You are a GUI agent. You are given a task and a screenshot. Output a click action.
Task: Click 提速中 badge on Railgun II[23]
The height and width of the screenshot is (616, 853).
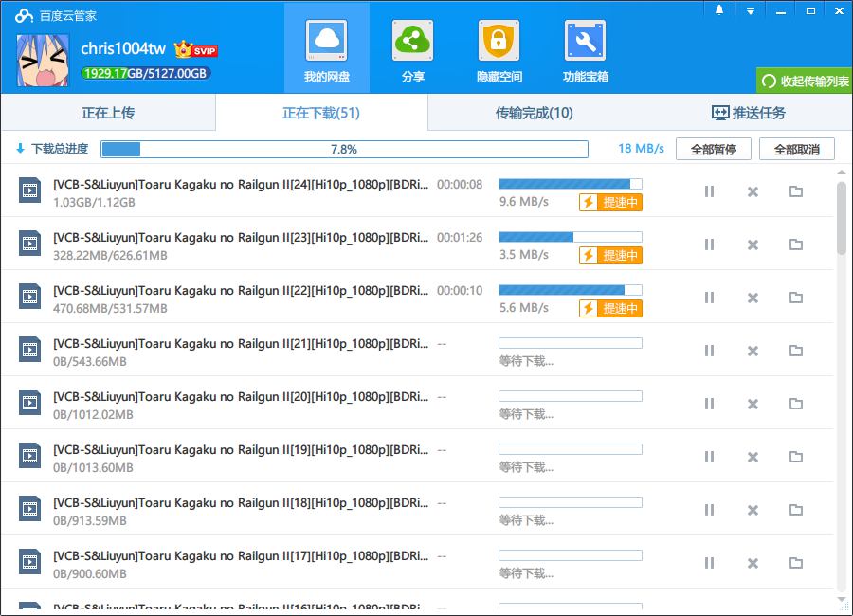[x=610, y=255]
